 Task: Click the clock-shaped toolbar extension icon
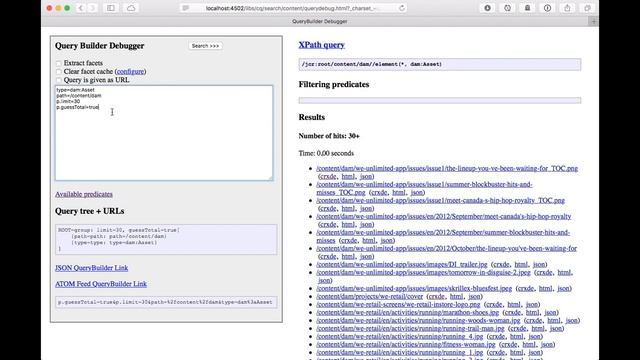pyautogui.click(x=507, y=8)
